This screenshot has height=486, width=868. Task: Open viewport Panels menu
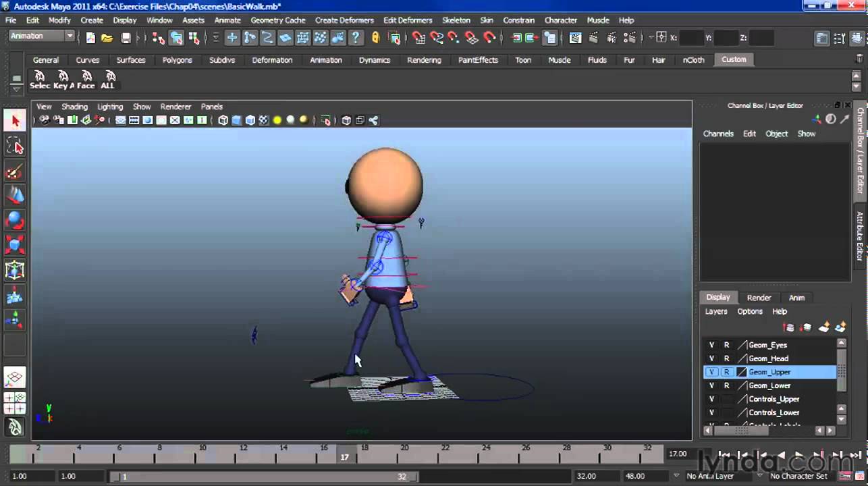click(211, 107)
